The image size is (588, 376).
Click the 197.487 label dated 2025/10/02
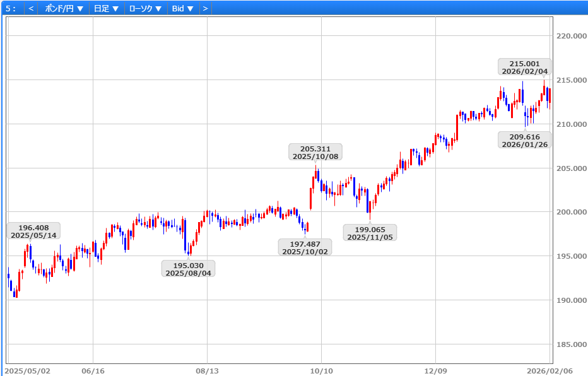pos(305,247)
